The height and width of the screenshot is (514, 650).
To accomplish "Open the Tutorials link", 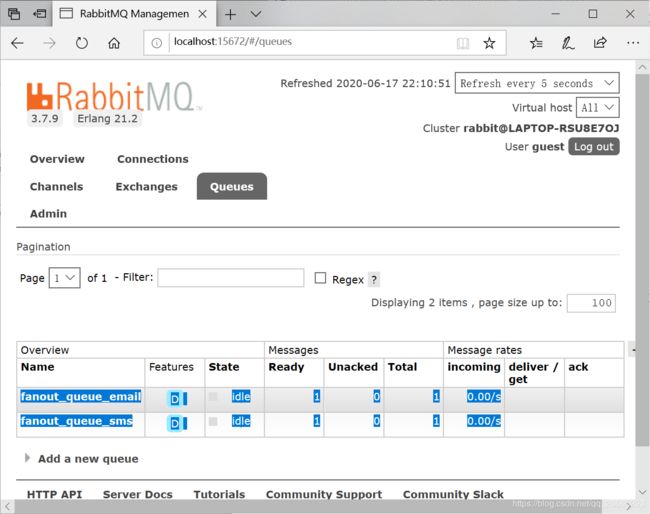I will (219, 495).
